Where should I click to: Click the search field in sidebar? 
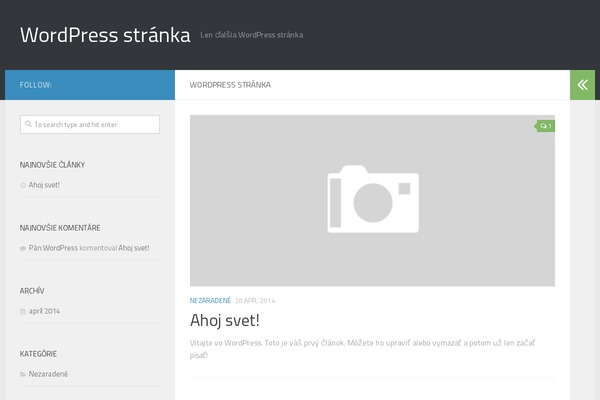90,124
